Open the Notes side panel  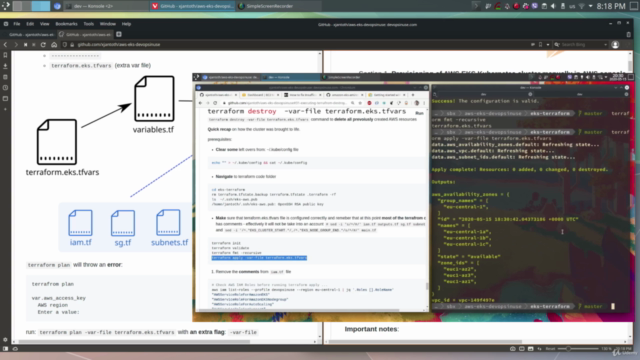[5, 77]
